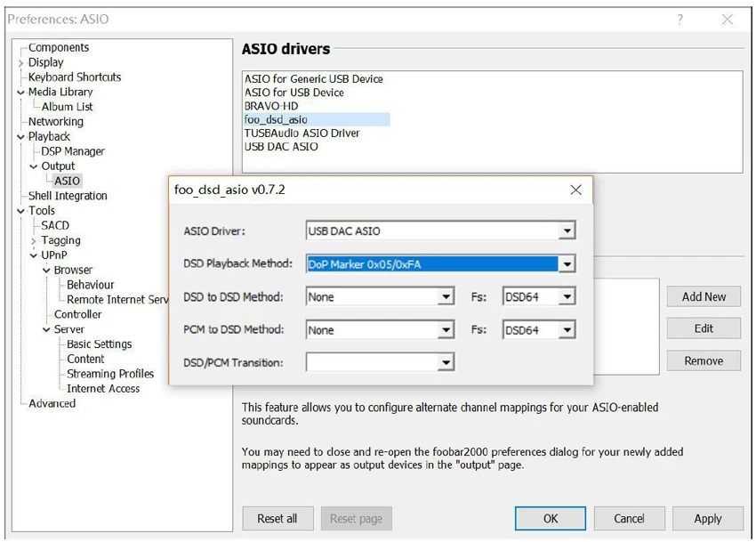Select the Tagging tree item label

(60, 240)
